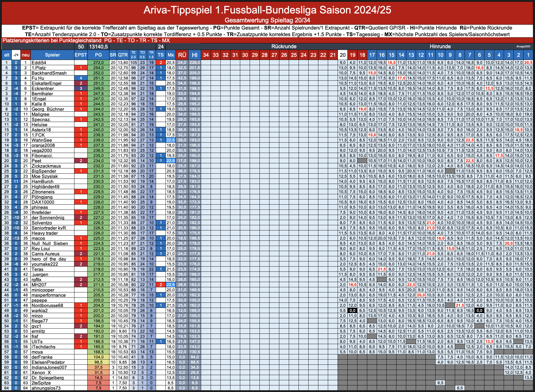Select player name 'Fibonacci.'

(42, 156)
